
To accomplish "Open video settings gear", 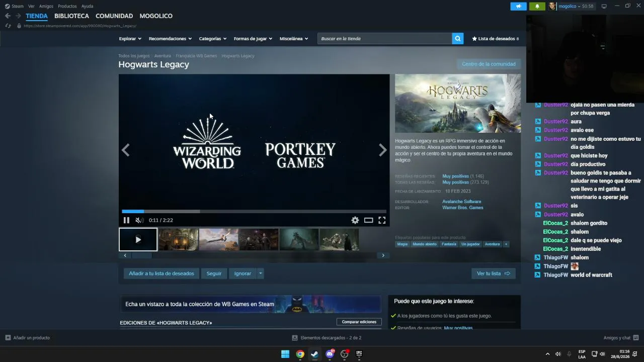I will [x=355, y=220].
